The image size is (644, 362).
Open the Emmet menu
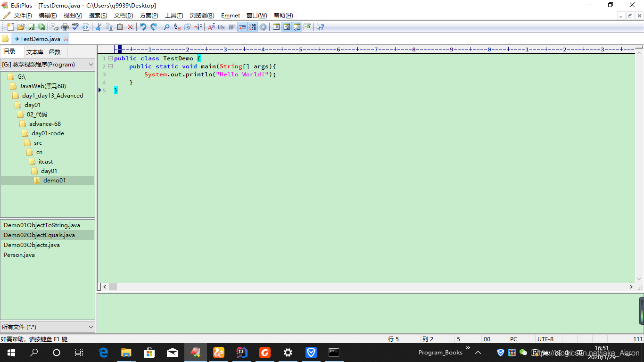(x=231, y=16)
